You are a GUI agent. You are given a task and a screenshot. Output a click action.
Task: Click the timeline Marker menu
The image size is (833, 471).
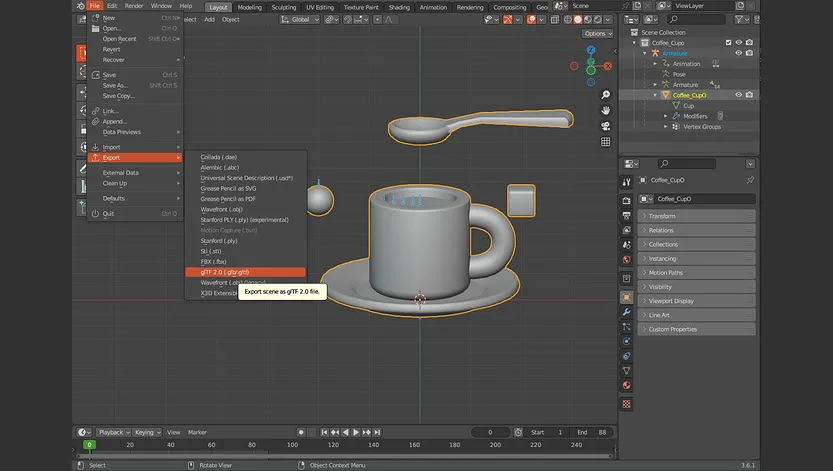(197, 432)
